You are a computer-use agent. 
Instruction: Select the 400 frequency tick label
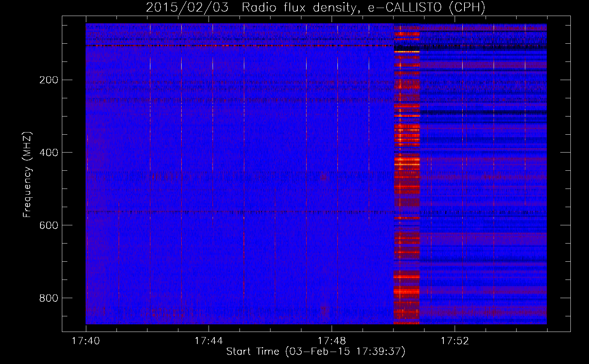49,153
